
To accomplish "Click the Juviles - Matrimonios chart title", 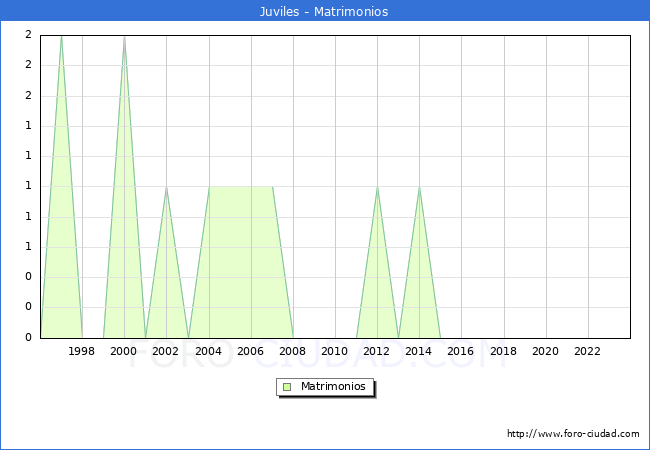I will pyautogui.click(x=324, y=11).
